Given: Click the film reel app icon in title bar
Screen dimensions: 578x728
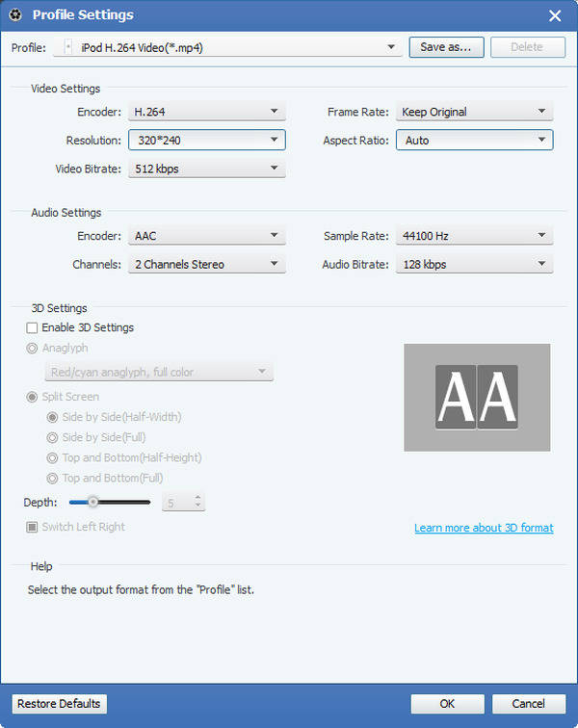Looking at the screenshot, I should pyautogui.click(x=14, y=14).
